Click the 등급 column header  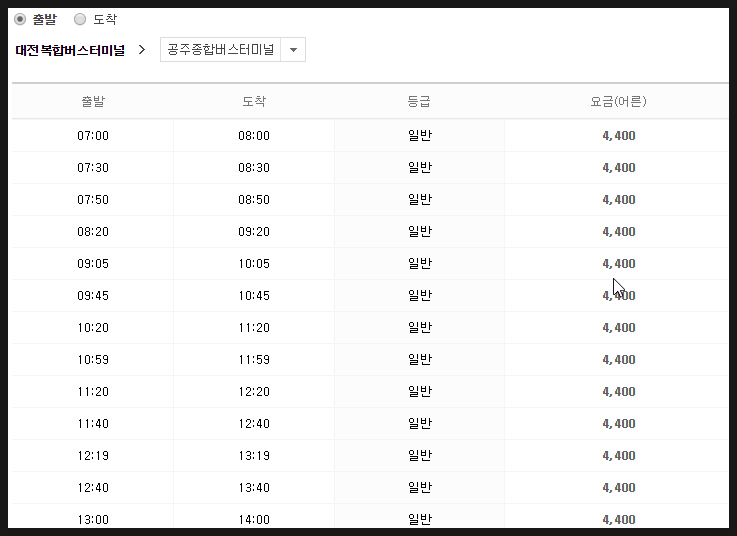click(x=419, y=102)
